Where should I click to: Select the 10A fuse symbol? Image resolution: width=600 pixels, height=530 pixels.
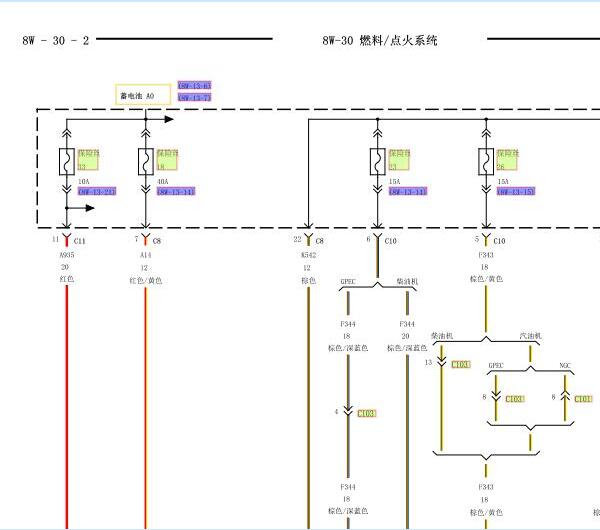67,162
